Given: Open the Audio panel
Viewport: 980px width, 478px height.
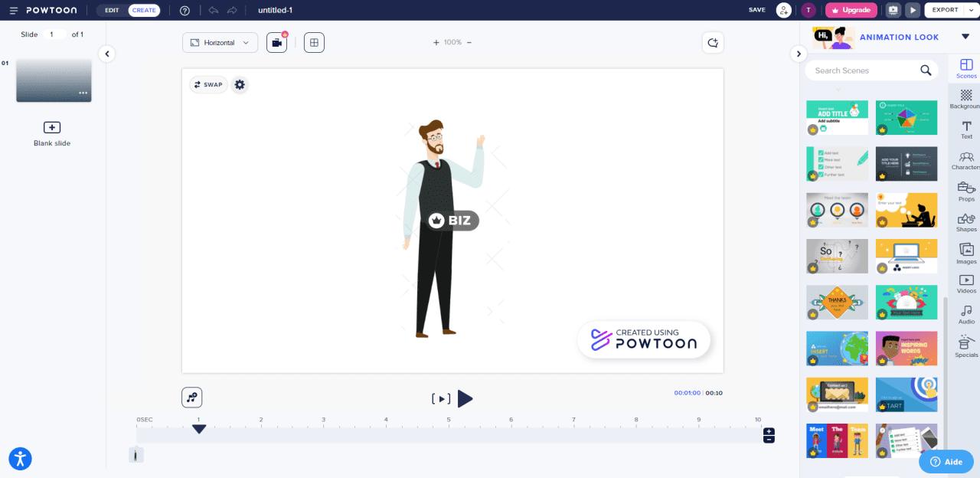Looking at the screenshot, I should tap(965, 316).
